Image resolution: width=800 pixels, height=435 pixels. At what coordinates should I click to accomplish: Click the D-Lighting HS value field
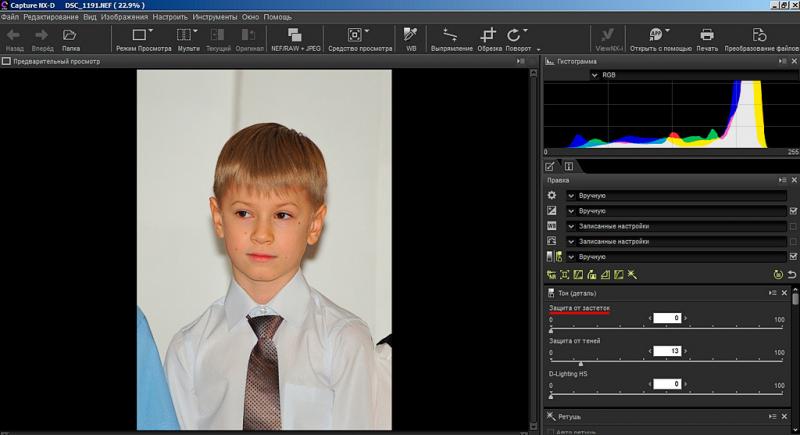(667, 384)
